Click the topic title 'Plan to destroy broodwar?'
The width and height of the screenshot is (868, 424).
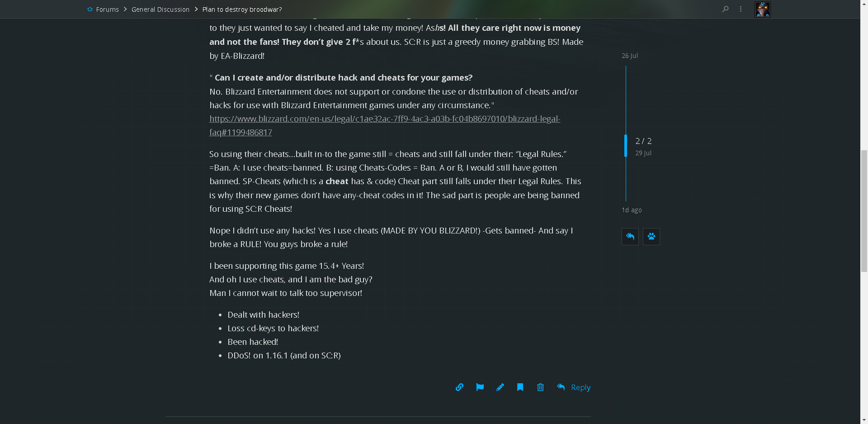[242, 10]
